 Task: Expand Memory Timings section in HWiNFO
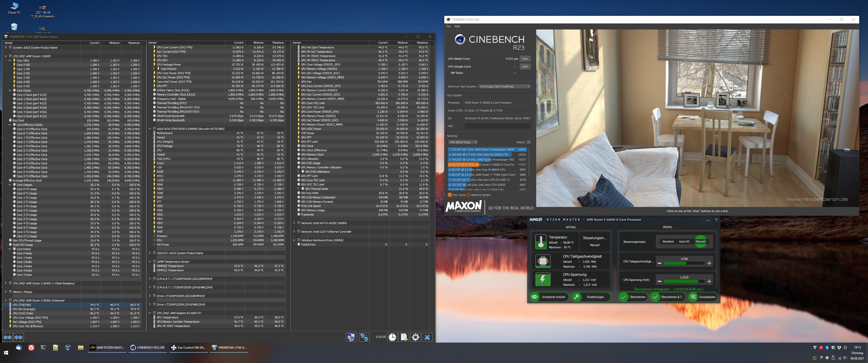point(6,292)
